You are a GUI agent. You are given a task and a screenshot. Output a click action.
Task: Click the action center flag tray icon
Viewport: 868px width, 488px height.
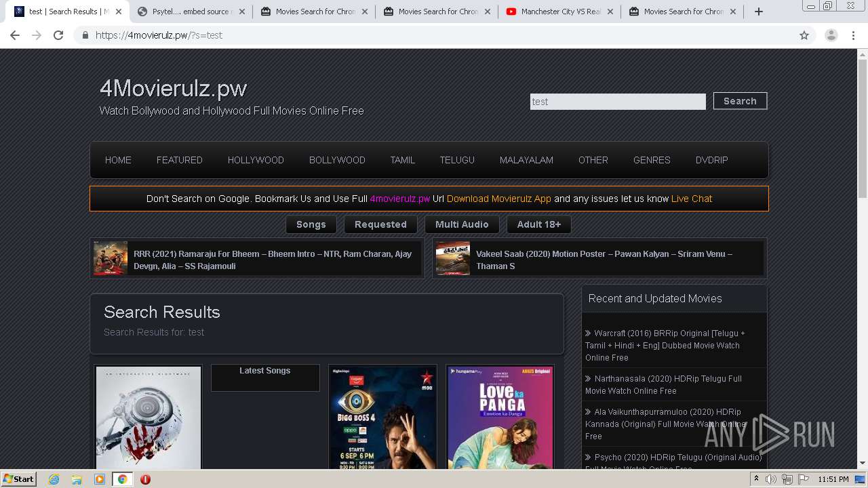tap(802, 479)
